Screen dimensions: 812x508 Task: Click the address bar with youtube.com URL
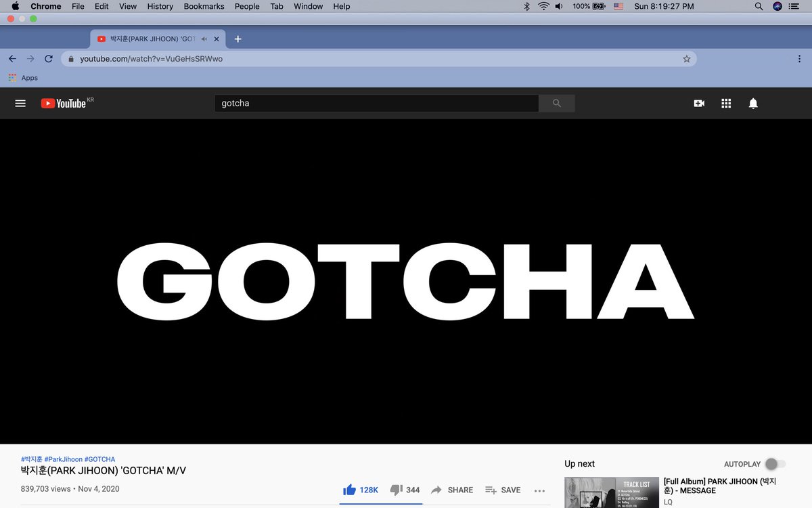[x=379, y=59]
